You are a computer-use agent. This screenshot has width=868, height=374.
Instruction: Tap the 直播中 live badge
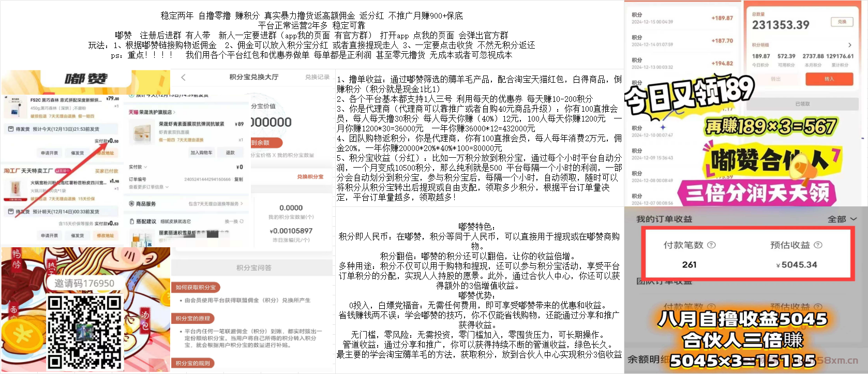point(63,171)
